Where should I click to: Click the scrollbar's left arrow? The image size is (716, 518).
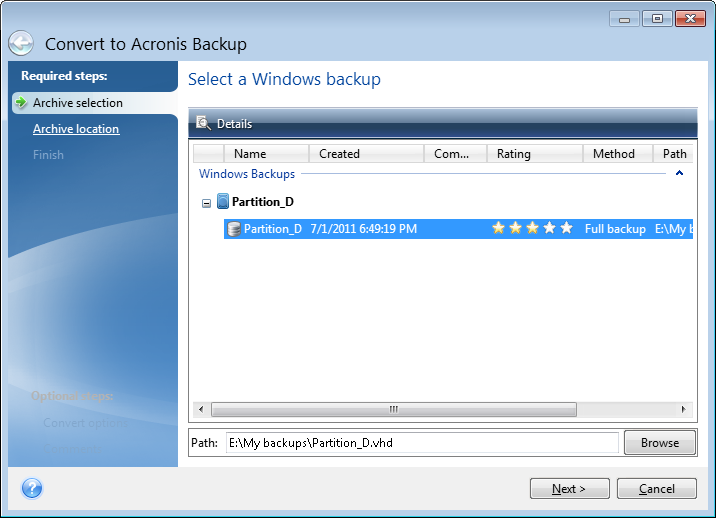click(201, 409)
